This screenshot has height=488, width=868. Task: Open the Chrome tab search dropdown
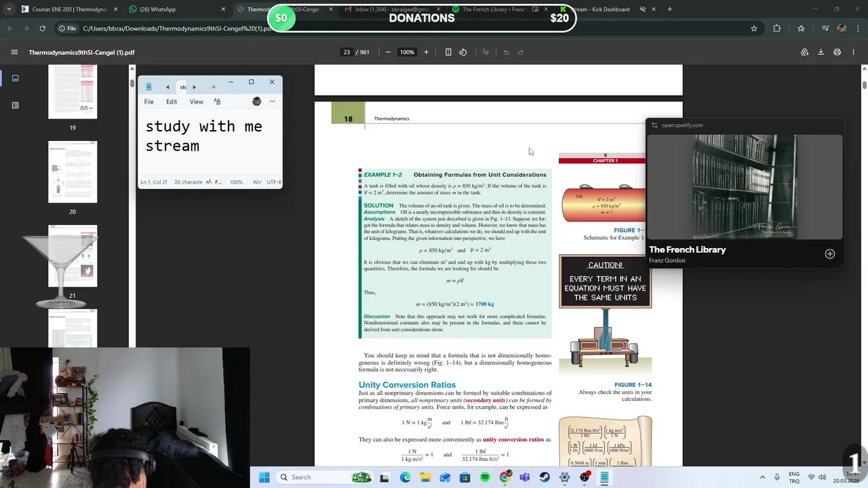tap(9, 9)
